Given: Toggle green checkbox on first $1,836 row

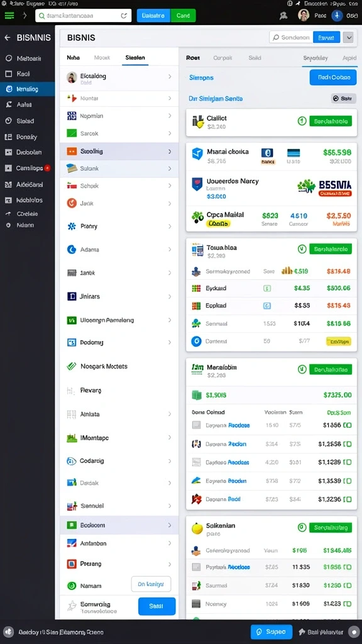Looking at the screenshot, I should [347, 425].
